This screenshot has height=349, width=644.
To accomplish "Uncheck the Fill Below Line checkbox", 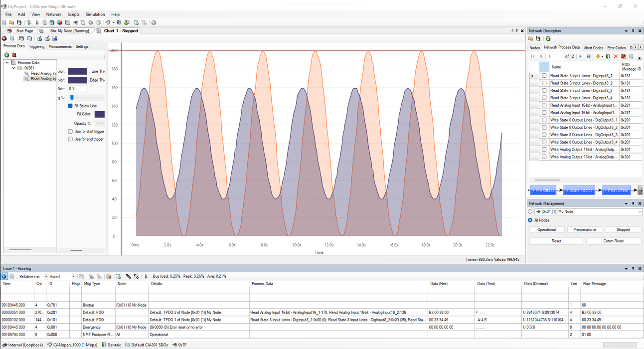I will point(70,106).
